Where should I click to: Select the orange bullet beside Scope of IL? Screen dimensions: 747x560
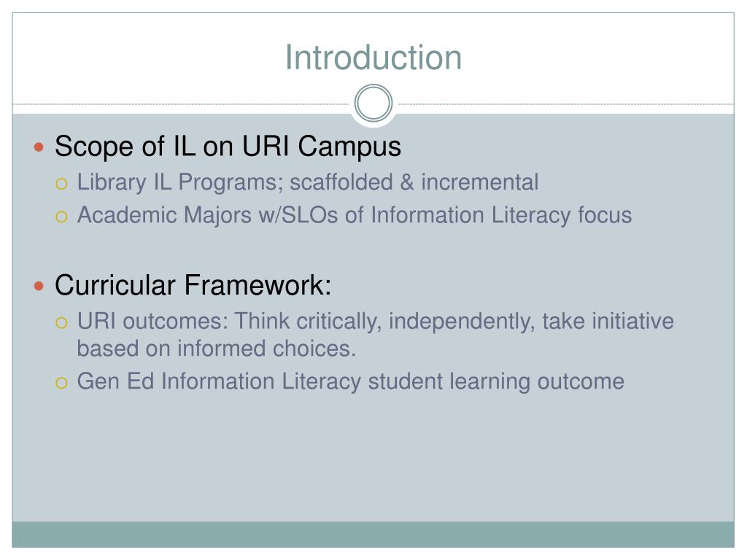[39, 147]
